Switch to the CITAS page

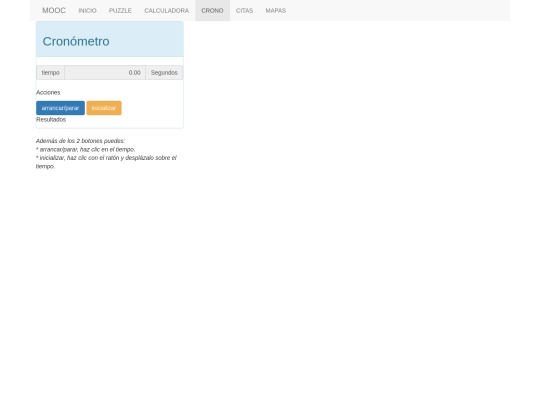245,11
